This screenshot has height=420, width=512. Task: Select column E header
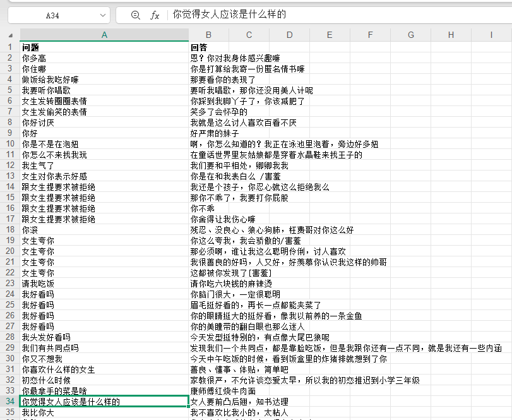pyautogui.click(x=330, y=35)
